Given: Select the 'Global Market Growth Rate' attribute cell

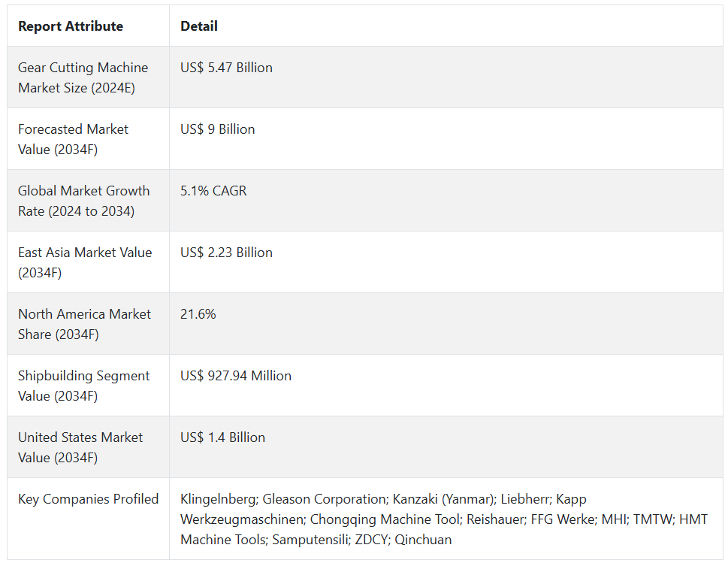Looking at the screenshot, I should (x=84, y=201).
